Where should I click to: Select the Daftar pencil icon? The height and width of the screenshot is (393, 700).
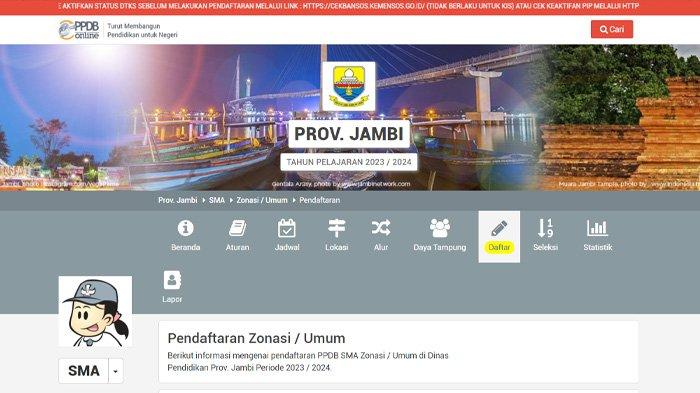(x=499, y=228)
